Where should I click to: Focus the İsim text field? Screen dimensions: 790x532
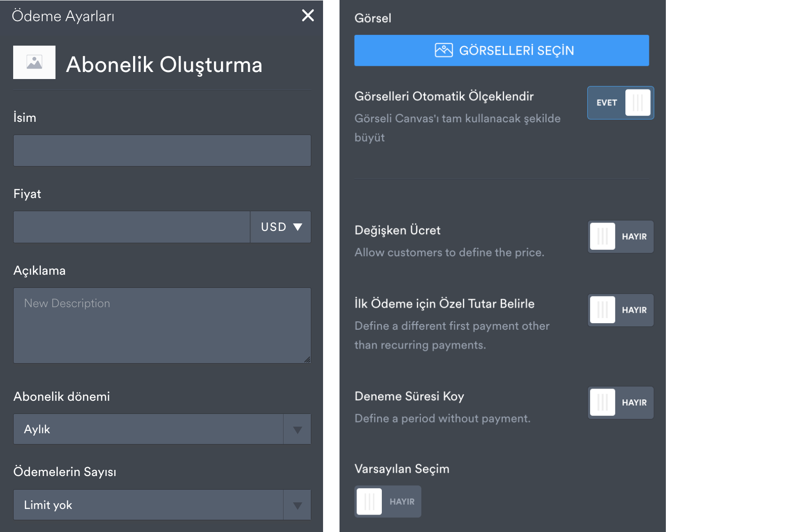[x=162, y=151]
